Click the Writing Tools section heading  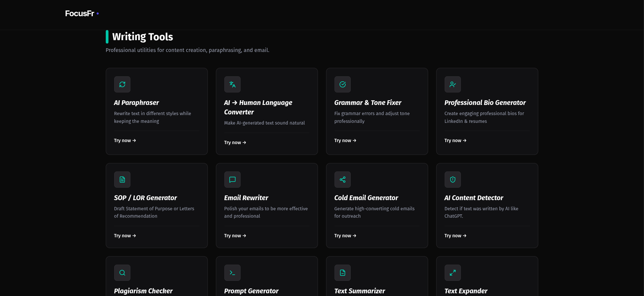click(143, 37)
